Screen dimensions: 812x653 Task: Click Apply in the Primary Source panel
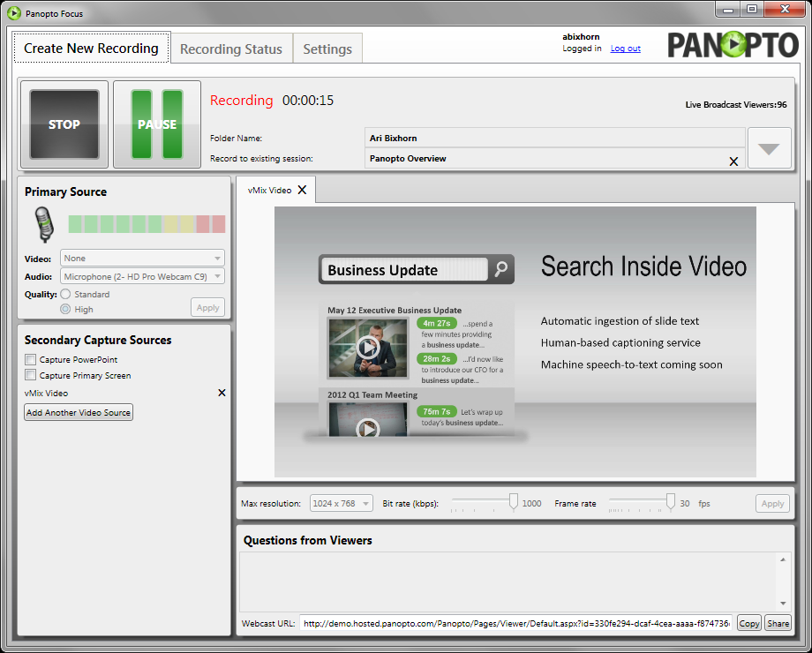click(x=207, y=308)
